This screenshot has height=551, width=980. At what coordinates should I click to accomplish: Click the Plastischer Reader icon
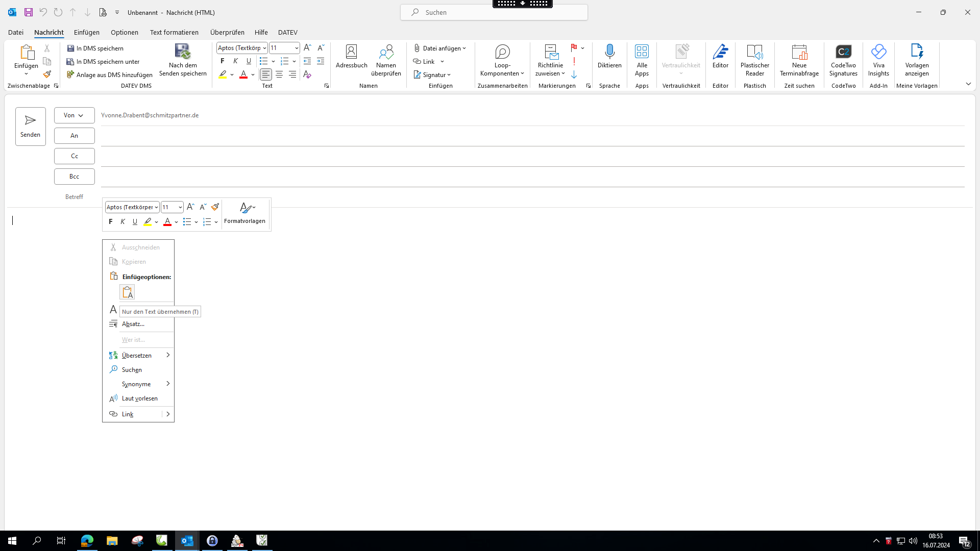coord(754,52)
